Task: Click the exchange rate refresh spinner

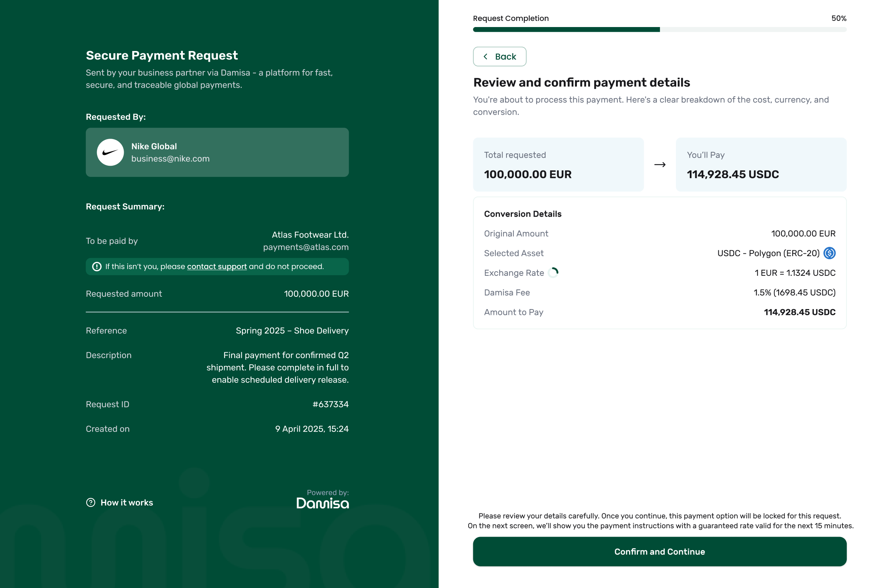Action: pos(553,273)
